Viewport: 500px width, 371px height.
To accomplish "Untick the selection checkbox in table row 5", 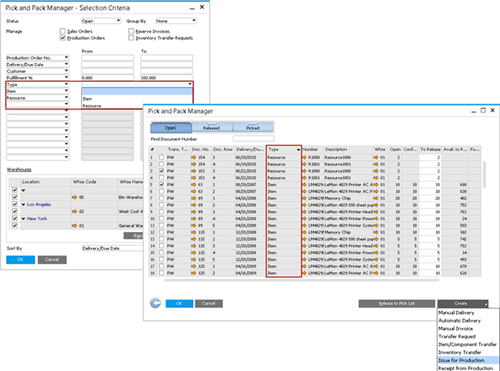I will point(162,185).
